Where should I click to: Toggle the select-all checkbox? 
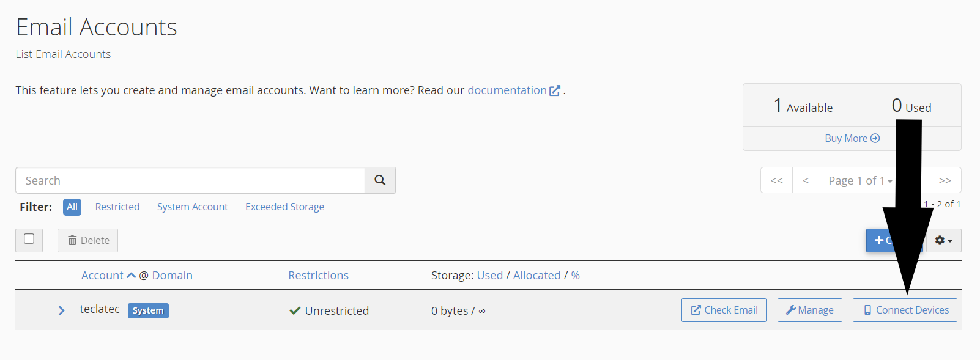click(x=29, y=239)
